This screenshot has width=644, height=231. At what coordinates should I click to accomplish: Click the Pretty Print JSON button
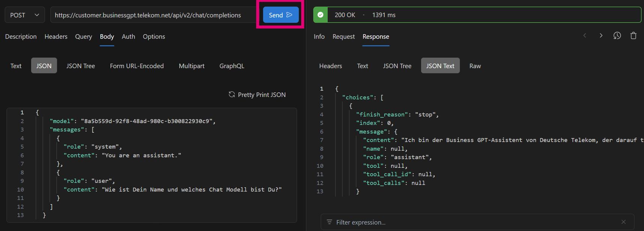(x=257, y=94)
